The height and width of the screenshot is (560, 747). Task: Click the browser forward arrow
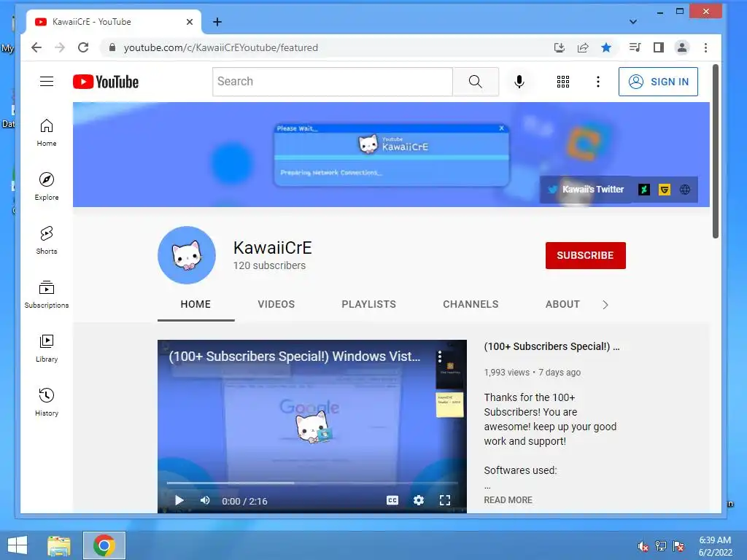60,47
